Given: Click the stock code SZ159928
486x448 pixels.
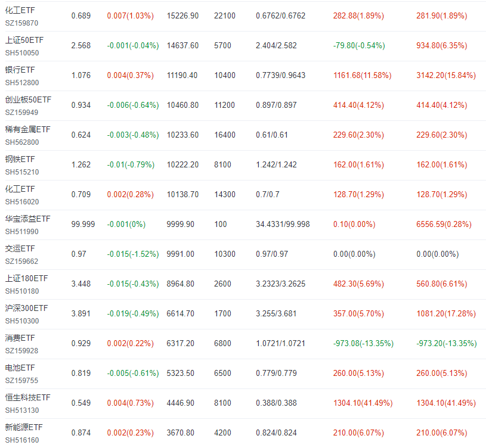Looking at the screenshot, I should click(21, 351).
